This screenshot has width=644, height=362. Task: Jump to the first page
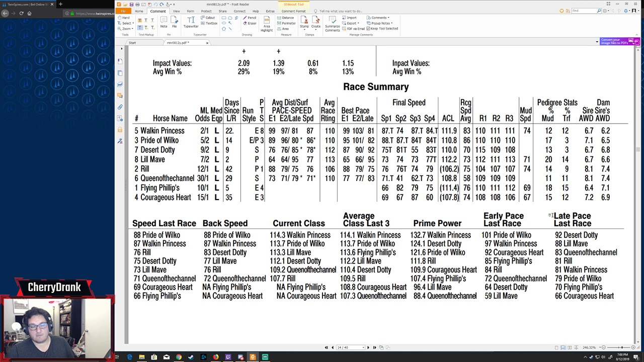[x=326, y=347]
